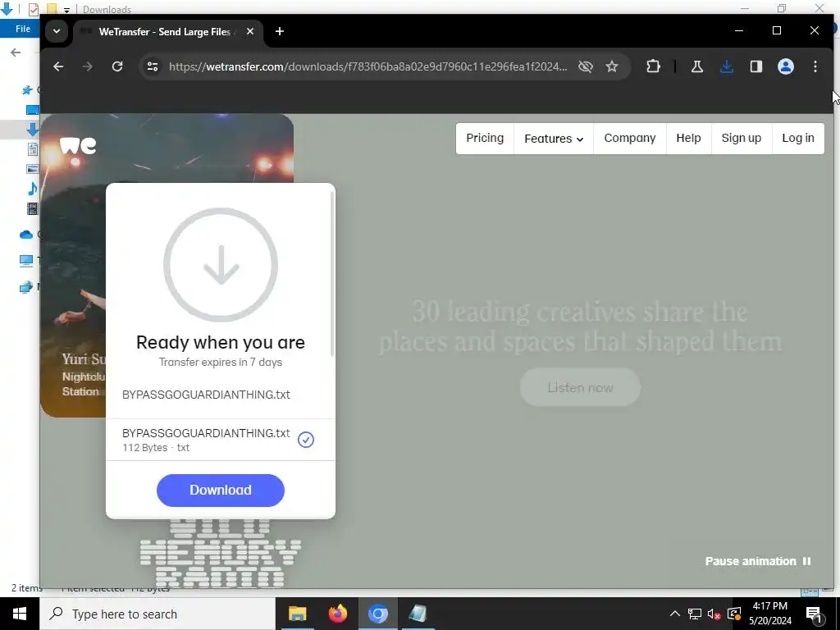Expand the Features dropdown

pos(554,139)
